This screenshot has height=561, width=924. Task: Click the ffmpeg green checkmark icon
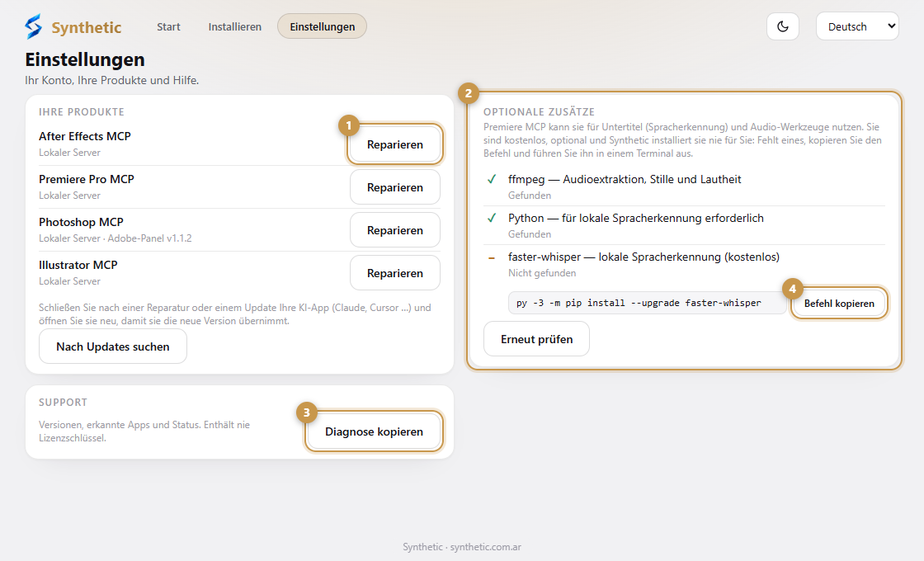[x=492, y=179]
